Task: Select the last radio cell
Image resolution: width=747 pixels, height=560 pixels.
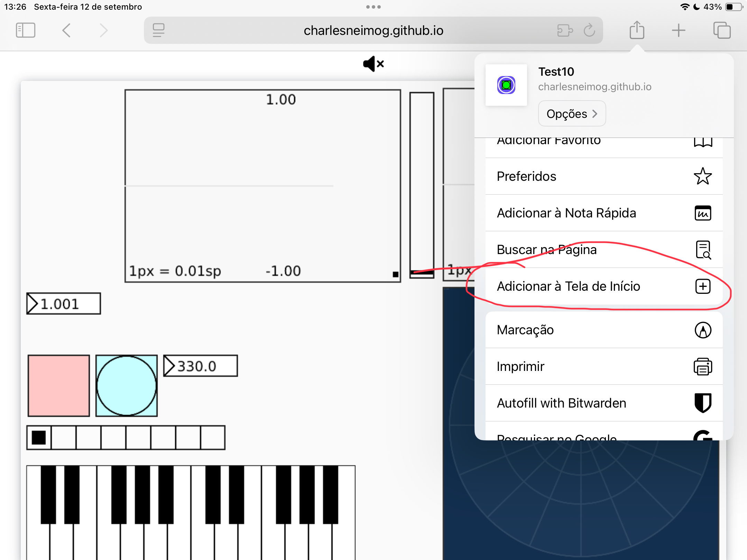Action: tap(213, 438)
